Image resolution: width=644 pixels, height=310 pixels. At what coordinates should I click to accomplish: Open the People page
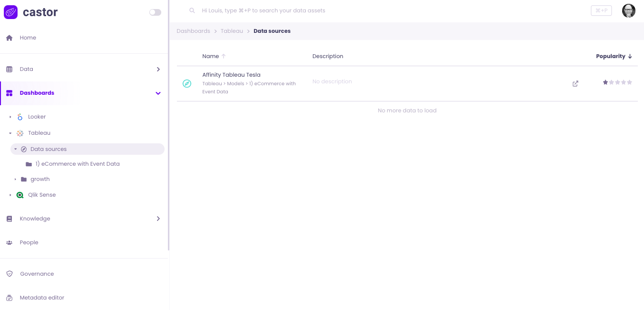pyautogui.click(x=29, y=242)
